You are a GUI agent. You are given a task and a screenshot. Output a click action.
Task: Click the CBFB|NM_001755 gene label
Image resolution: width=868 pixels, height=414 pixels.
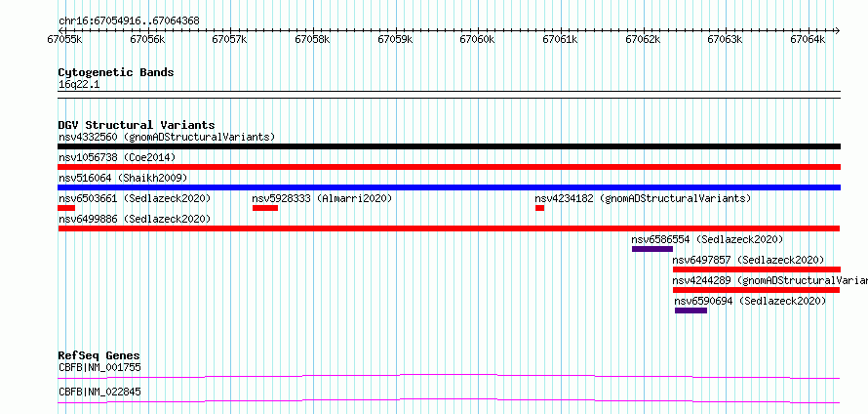[99, 367]
